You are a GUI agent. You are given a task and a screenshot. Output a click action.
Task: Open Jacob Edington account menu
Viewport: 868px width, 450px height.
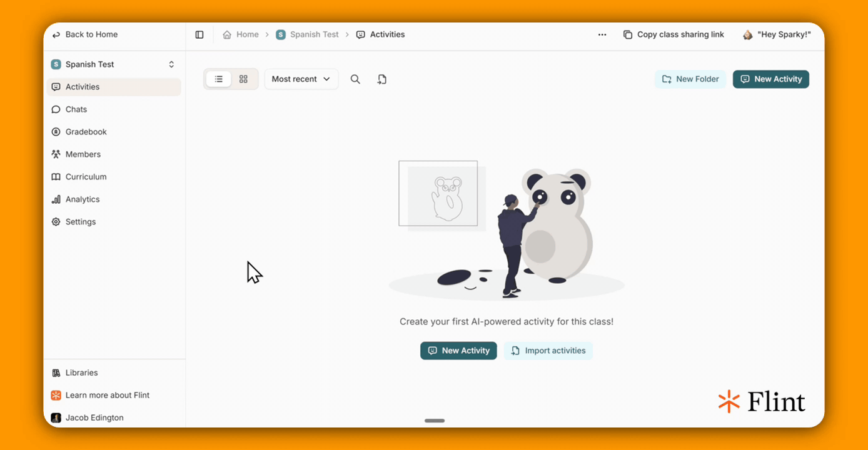click(114, 417)
